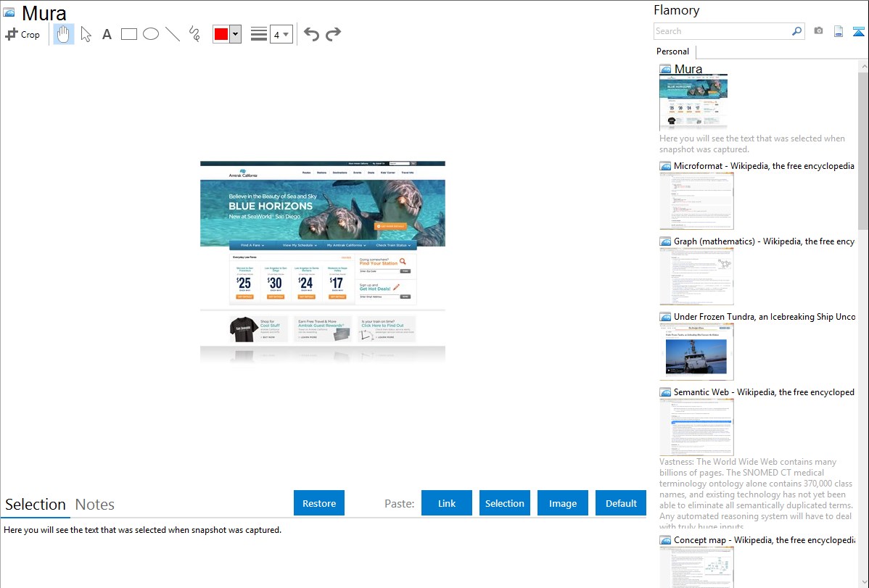Viewport: 869px width, 588px height.
Task: Paste as Image
Action: (x=563, y=503)
